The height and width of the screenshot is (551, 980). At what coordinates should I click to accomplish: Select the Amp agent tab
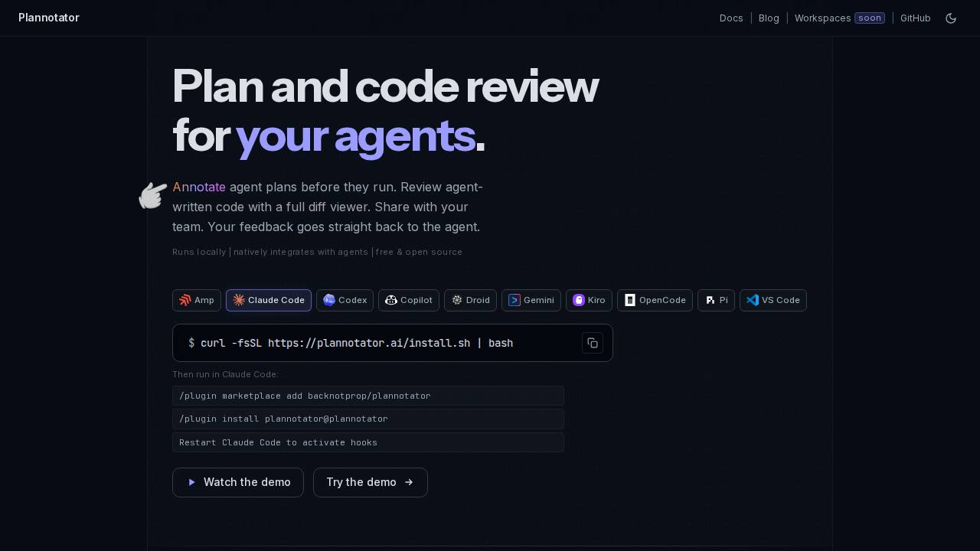(x=197, y=300)
